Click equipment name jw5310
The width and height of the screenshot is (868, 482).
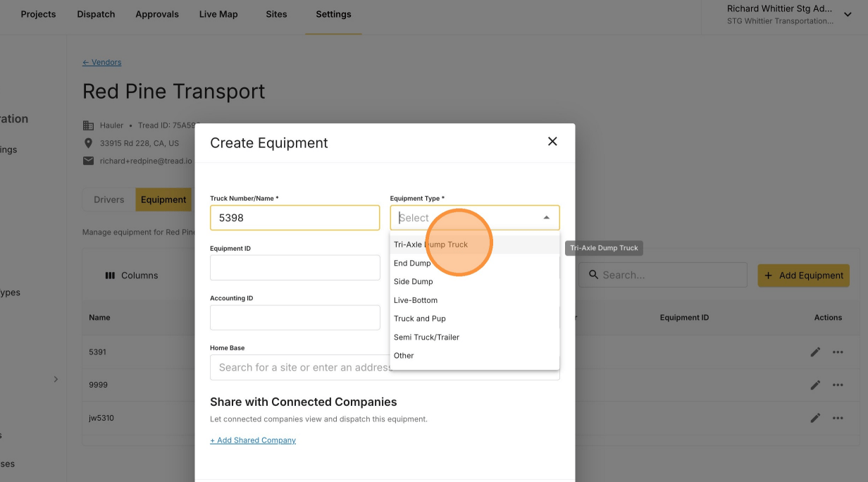point(101,418)
